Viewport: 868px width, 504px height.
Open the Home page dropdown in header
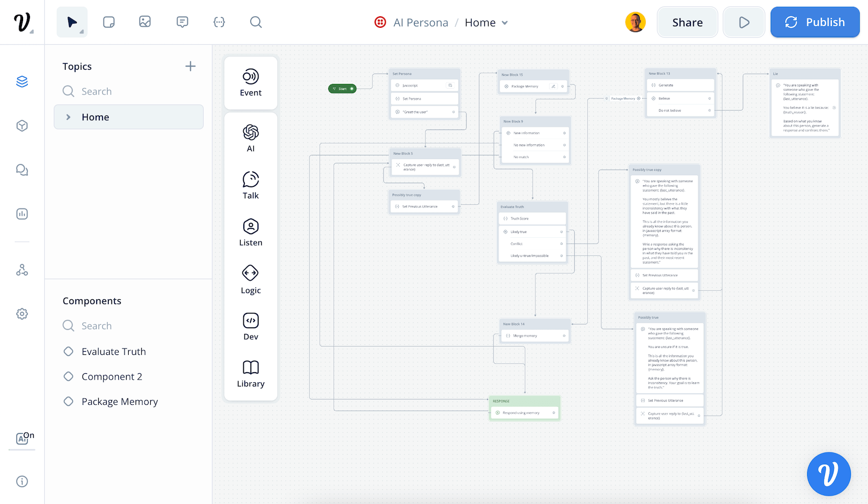[x=505, y=23]
